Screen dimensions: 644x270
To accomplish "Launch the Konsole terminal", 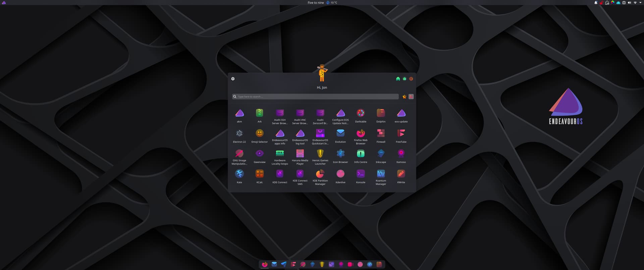I will (x=361, y=177).
